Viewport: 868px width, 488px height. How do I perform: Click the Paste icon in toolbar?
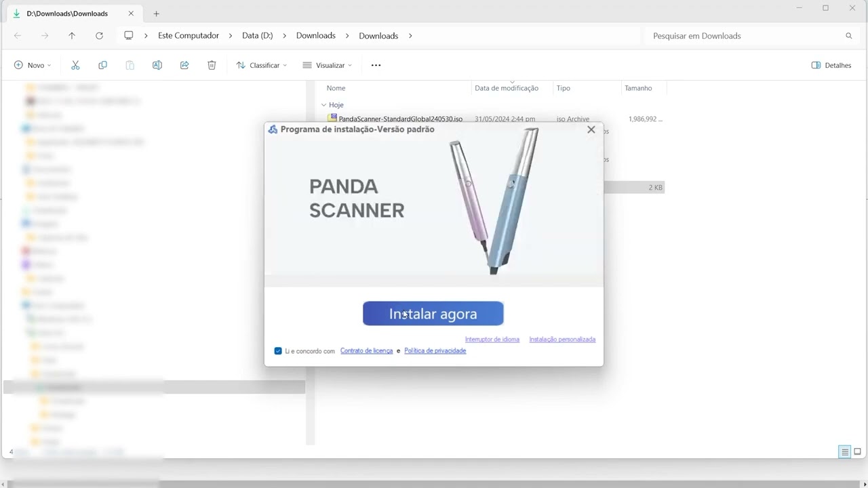tap(130, 65)
